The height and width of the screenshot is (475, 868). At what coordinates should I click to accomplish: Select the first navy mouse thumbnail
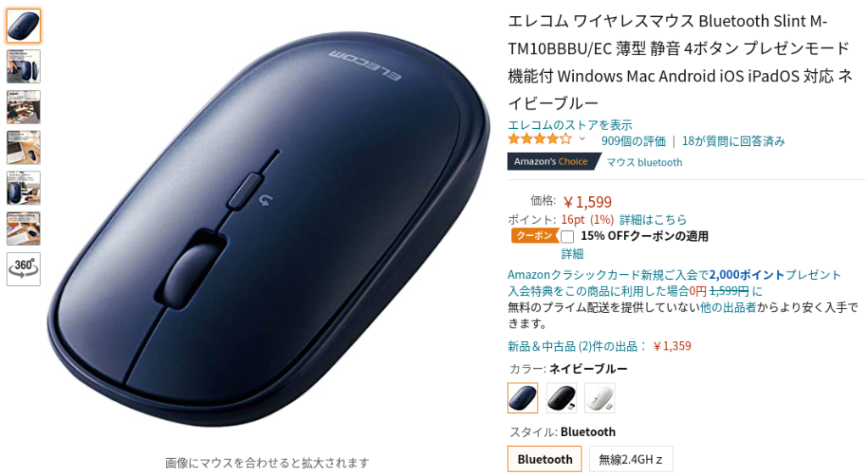pos(23,26)
